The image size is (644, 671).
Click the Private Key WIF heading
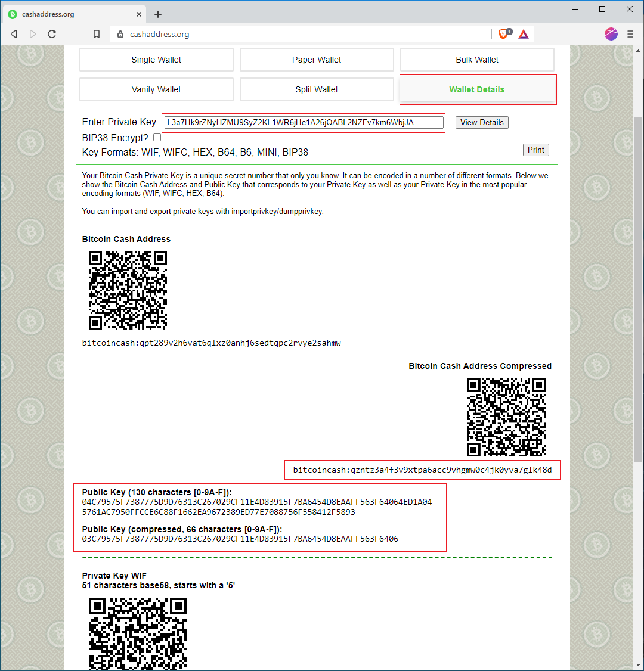coord(114,576)
